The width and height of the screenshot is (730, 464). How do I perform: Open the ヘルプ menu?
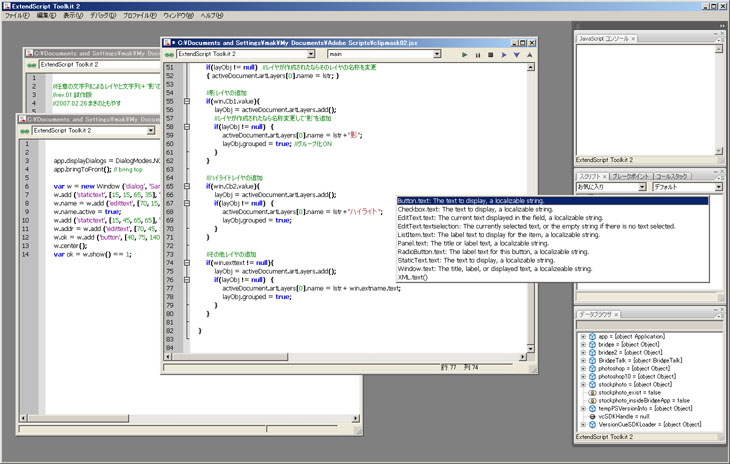click(x=212, y=15)
